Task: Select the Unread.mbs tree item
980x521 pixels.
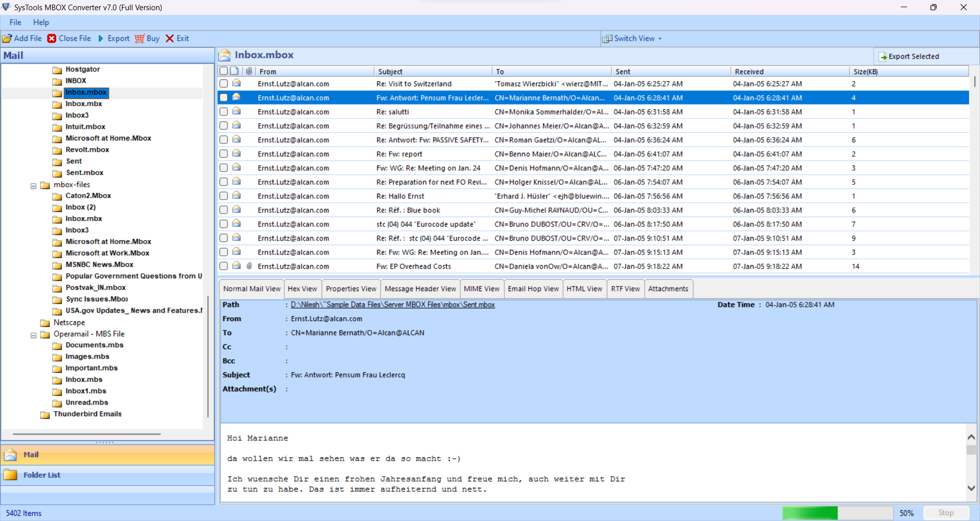Action: [87, 402]
